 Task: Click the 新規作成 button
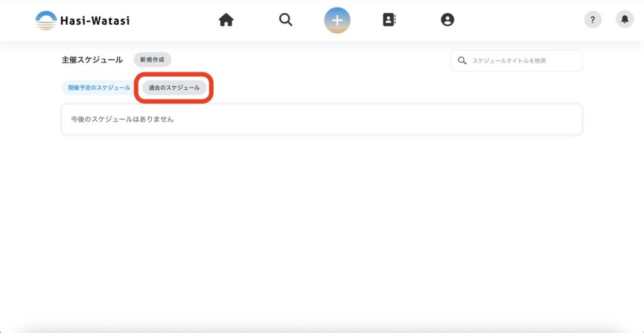coord(152,60)
